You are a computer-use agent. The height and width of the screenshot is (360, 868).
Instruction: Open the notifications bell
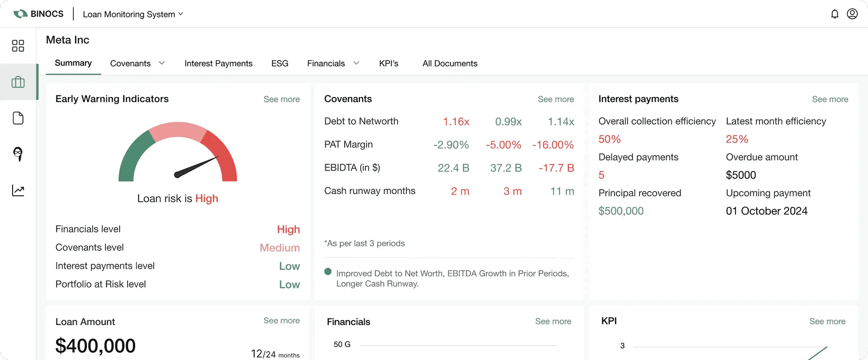click(835, 14)
